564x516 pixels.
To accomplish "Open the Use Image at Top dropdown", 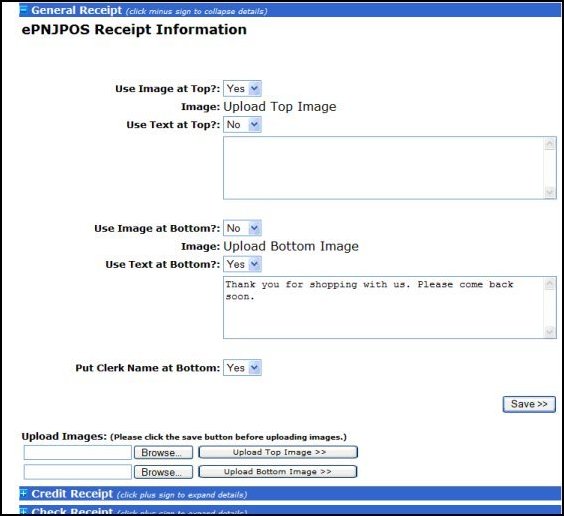I will click(x=242, y=88).
